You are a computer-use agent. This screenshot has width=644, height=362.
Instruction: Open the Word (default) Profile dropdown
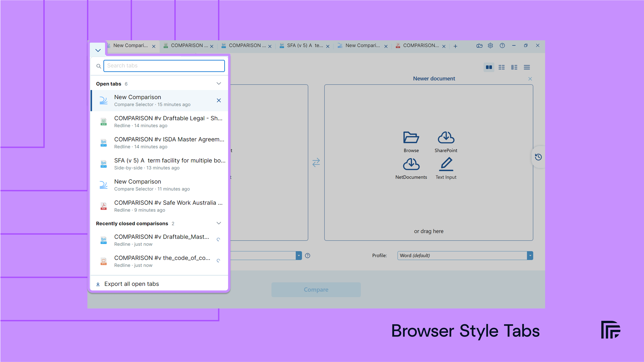point(465,256)
